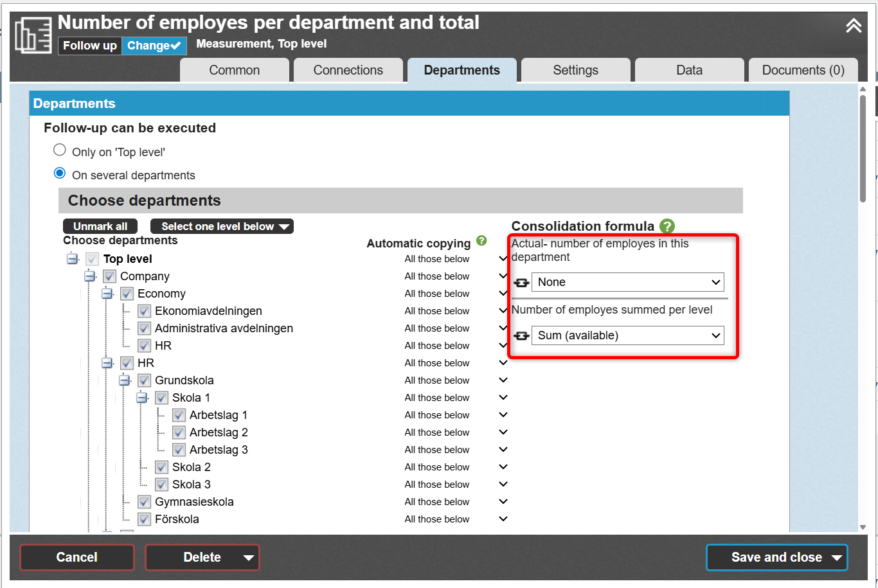Collapse the Skola 1 tree node
Screen dimensions: 878x588
pos(142,398)
